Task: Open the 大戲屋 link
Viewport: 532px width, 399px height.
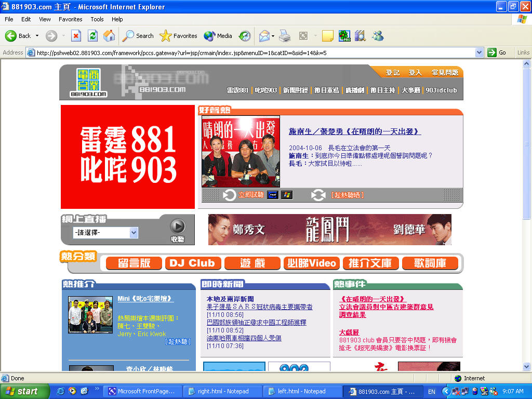Action: (x=349, y=332)
